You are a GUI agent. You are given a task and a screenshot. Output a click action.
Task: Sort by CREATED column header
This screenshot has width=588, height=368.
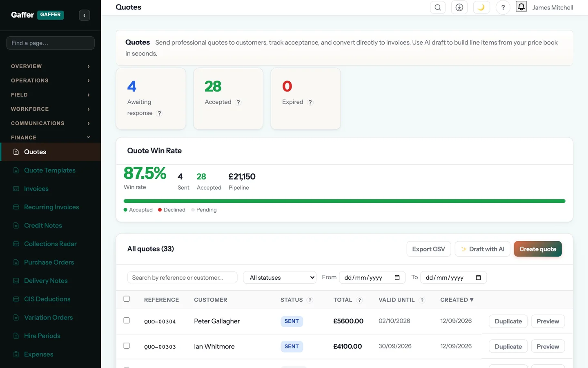tap(457, 300)
